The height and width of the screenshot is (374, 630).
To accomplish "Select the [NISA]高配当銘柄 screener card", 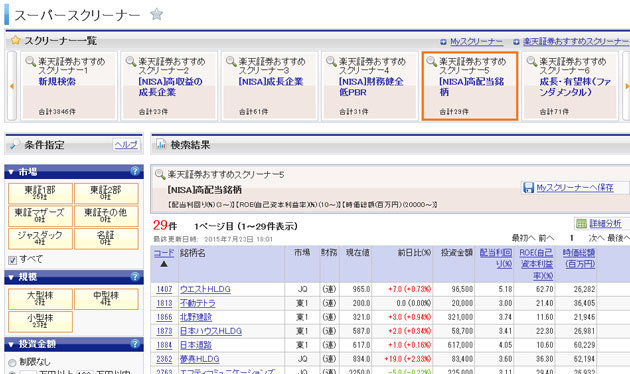I will (471, 87).
